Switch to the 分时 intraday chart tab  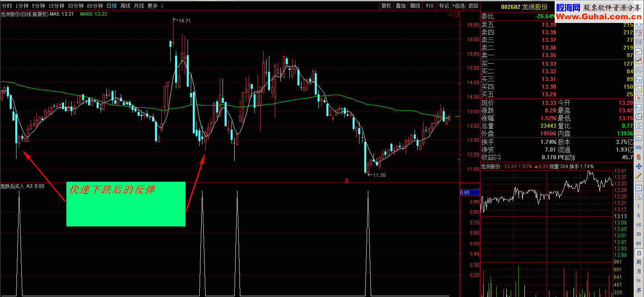pos(7,6)
